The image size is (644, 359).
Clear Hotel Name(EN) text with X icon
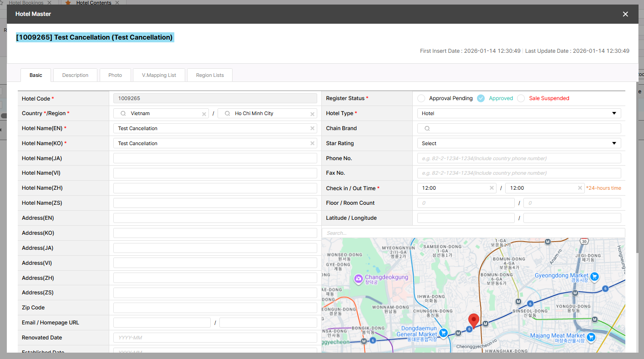(x=313, y=128)
